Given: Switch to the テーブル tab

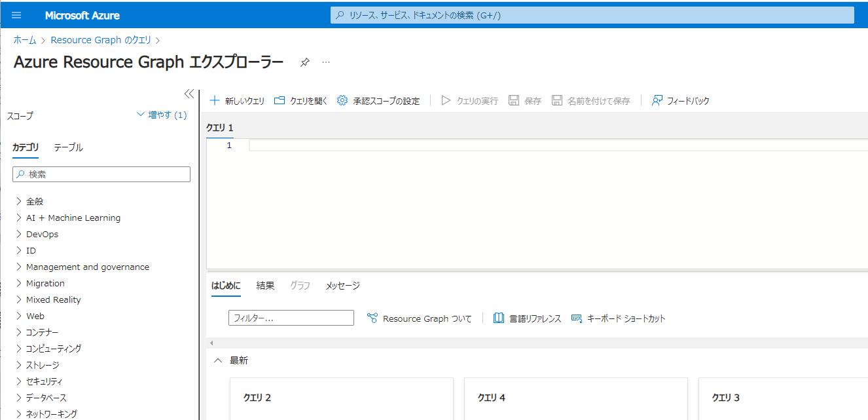Looking at the screenshot, I should [x=68, y=147].
